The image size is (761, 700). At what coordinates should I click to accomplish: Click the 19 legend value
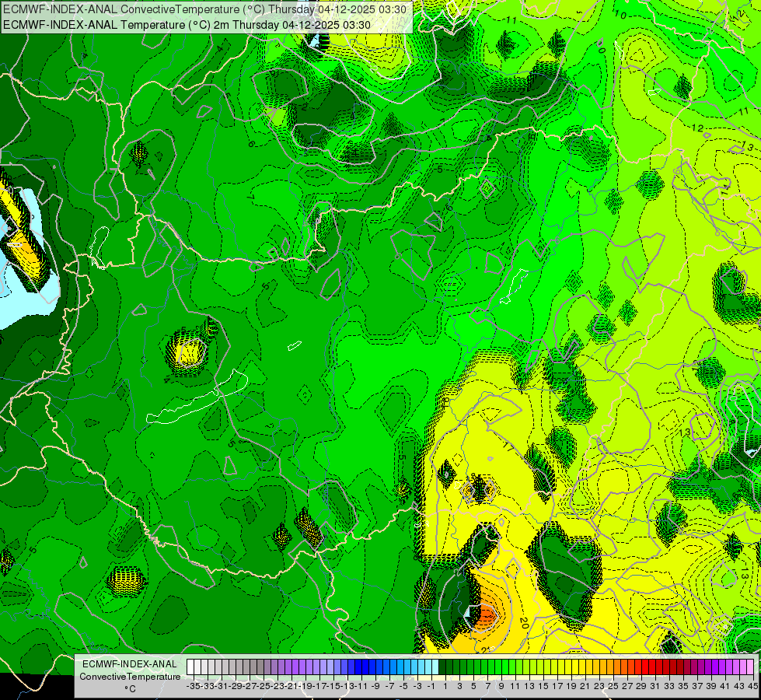(x=571, y=687)
